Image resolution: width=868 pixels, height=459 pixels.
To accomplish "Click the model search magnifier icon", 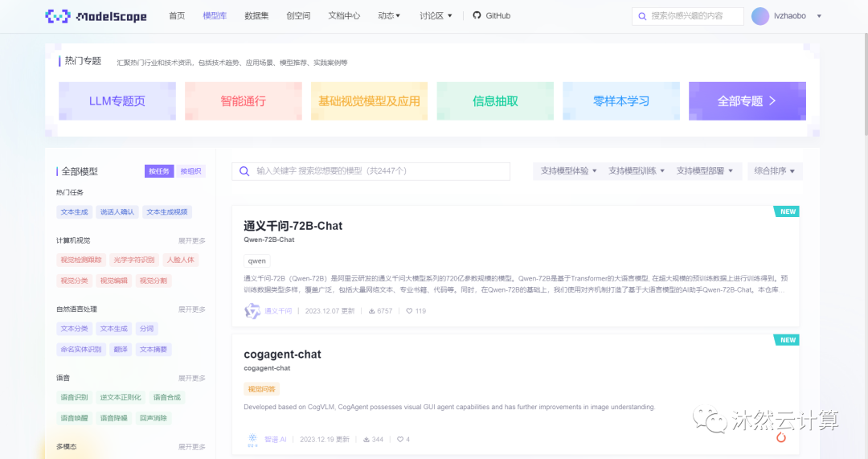I will (x=244, y=171).
